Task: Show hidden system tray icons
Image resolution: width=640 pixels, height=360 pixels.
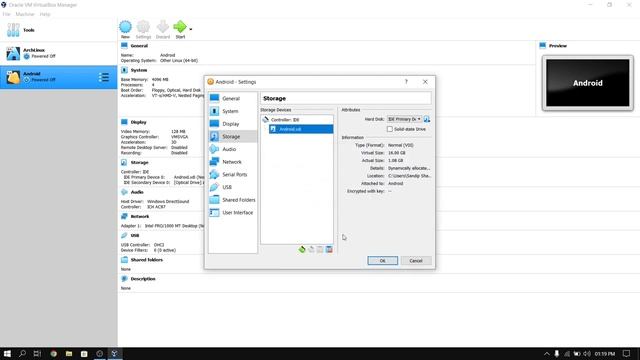Action: (547, 353)
